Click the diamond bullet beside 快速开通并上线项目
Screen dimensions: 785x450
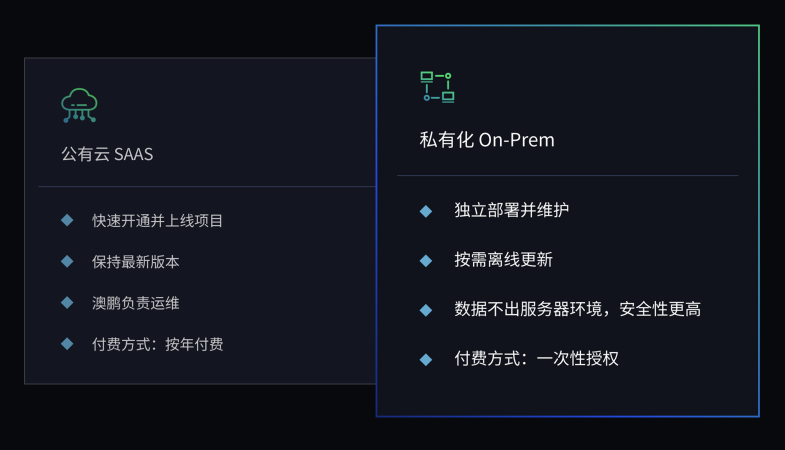[67, 220]
